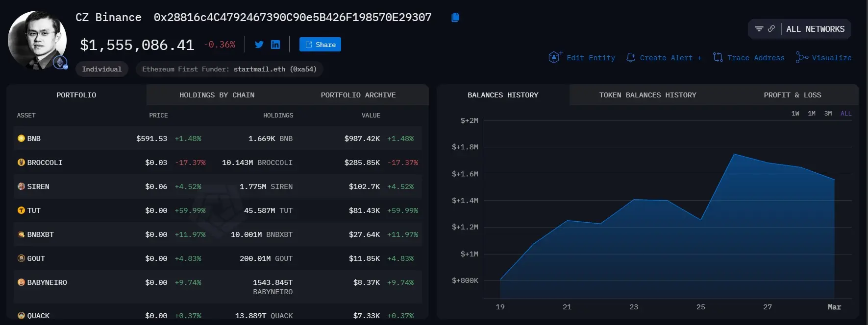
Task: Switch to PORTFOLIO ARCHIVE tab
Action: pos(358,95)
